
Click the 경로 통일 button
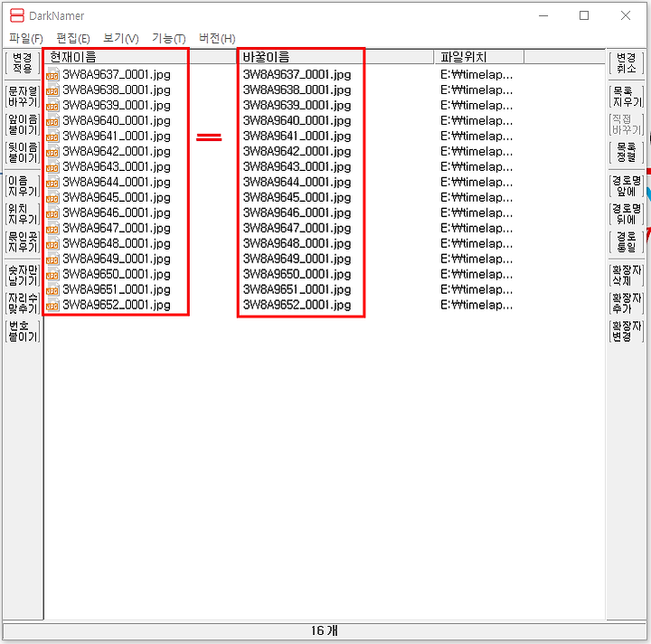[x=626, y=241]
